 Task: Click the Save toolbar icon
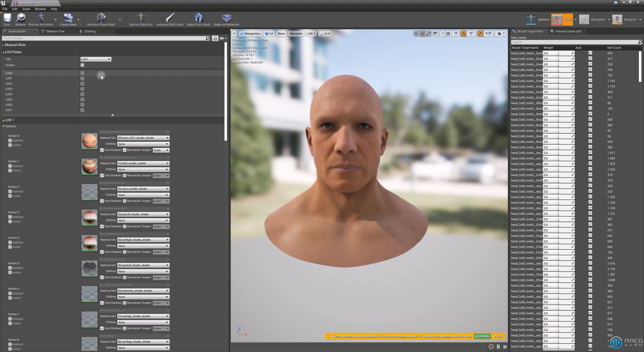point(7,19)
